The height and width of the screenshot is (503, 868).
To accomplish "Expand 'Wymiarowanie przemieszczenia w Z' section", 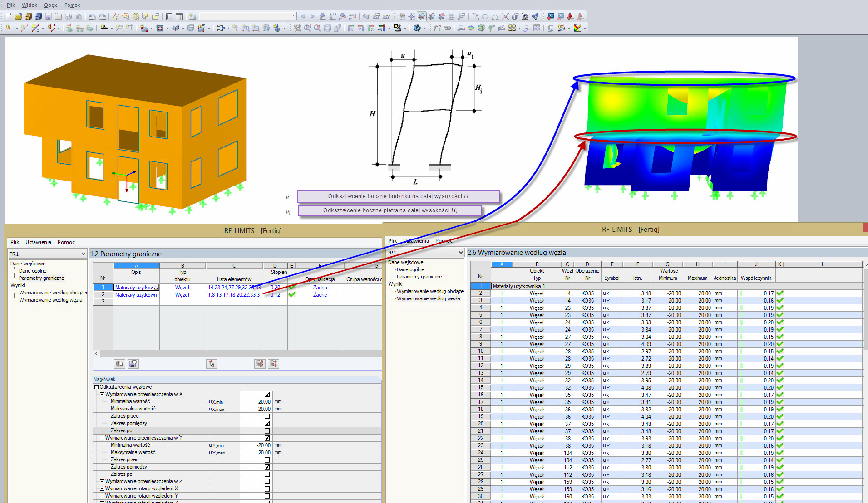I will tap(102, 482).
